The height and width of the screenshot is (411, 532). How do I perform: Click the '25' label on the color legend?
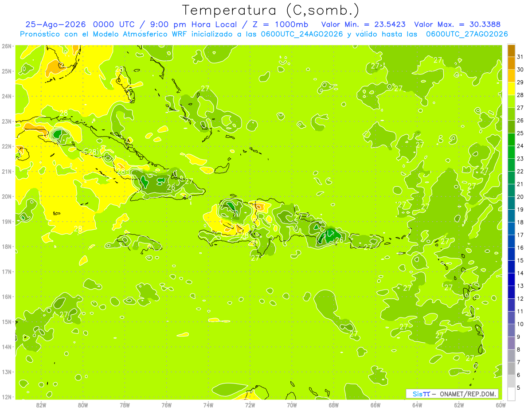(x=520, y=133)
